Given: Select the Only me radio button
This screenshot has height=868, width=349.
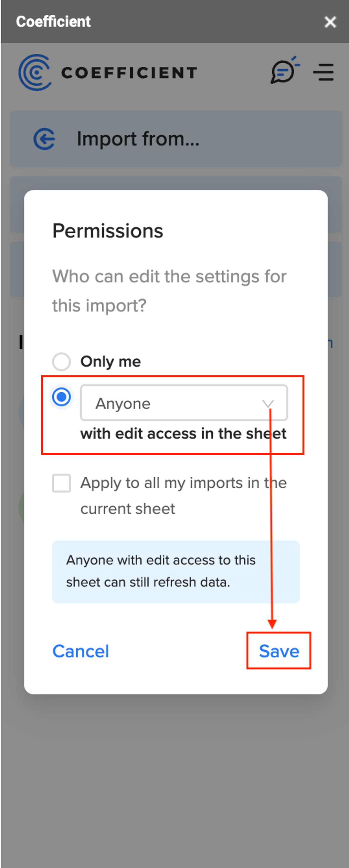Looking at the screenshot, I should pos(61,362).
